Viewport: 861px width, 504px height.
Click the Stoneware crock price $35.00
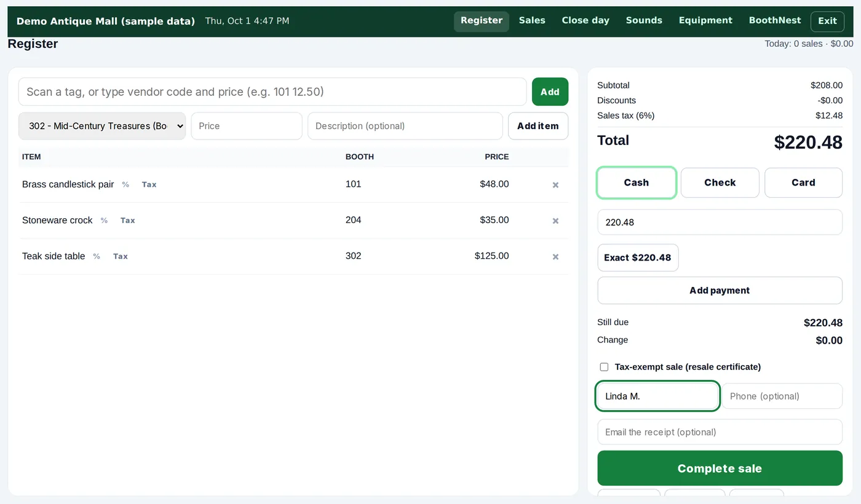point(494,220)
